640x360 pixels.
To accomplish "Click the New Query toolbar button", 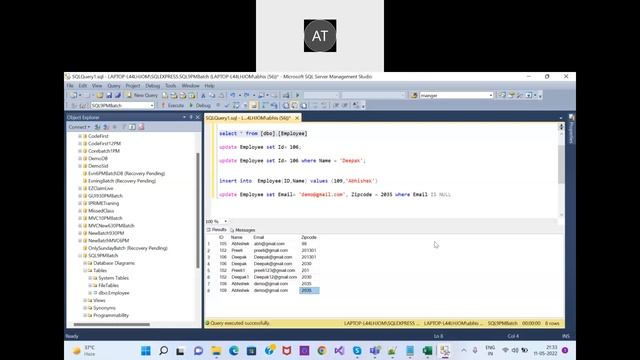I will point(141,95).
